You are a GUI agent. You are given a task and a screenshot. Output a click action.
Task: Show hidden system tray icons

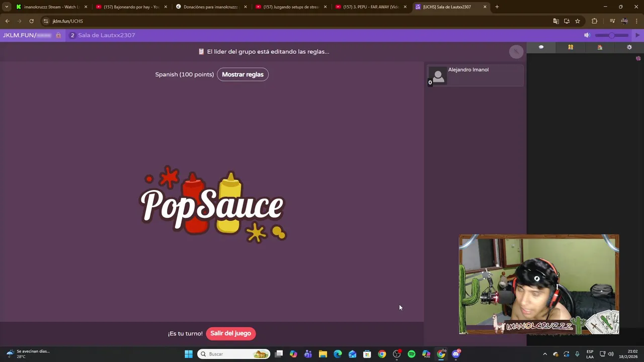tap(545, 354)
